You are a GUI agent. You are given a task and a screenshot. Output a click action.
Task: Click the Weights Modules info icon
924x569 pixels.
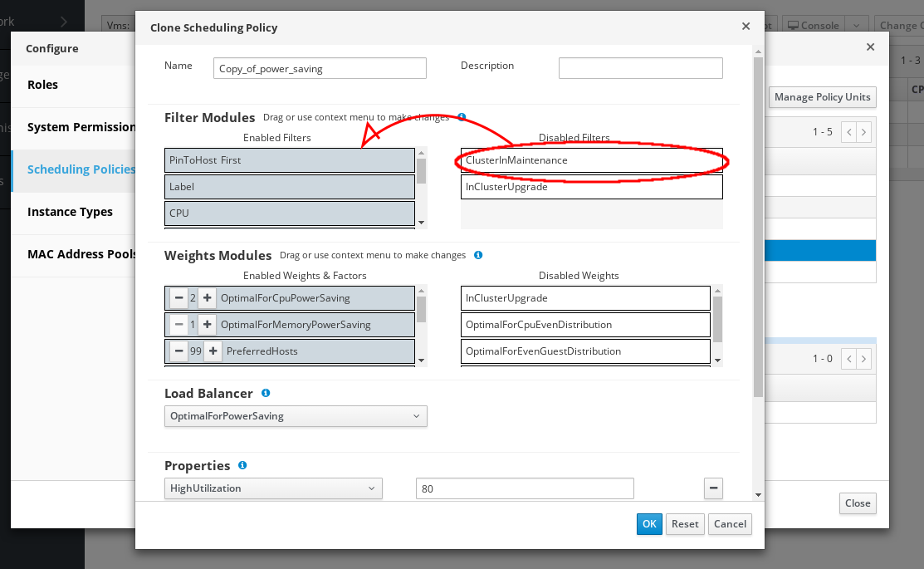pyautogui.click(x=478, y=255)
